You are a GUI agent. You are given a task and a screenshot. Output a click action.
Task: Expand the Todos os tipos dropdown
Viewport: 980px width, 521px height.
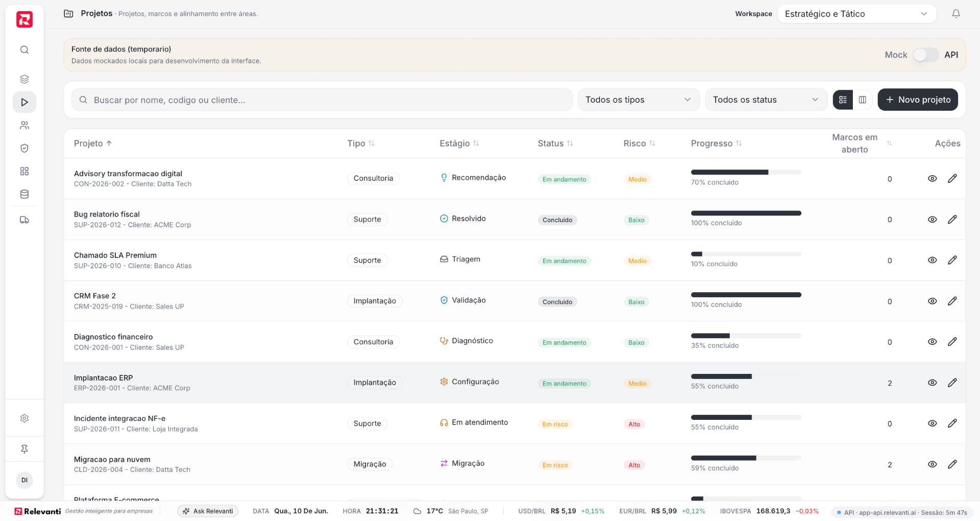click(x=638, y=100)
